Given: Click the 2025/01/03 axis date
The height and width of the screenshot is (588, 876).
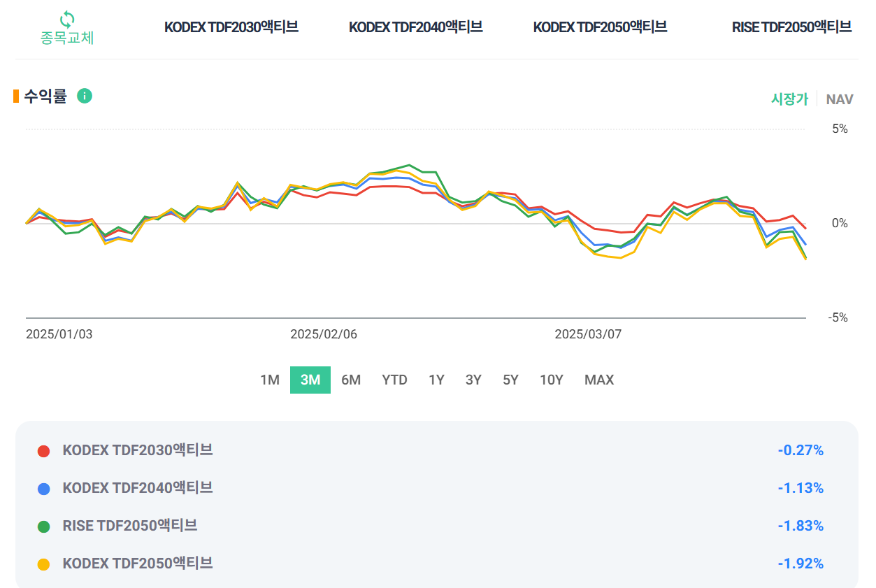Looking at the screenshot, I should pyautogui.click(x=59, y=334).
